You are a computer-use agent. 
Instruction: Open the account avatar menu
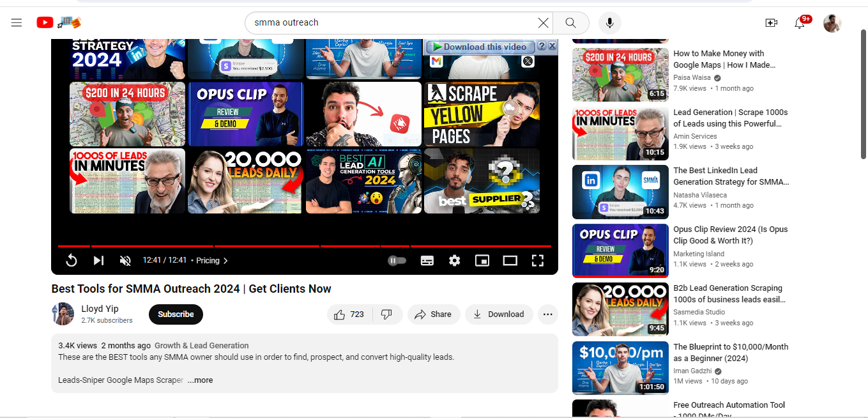click(x=832, y=23)
